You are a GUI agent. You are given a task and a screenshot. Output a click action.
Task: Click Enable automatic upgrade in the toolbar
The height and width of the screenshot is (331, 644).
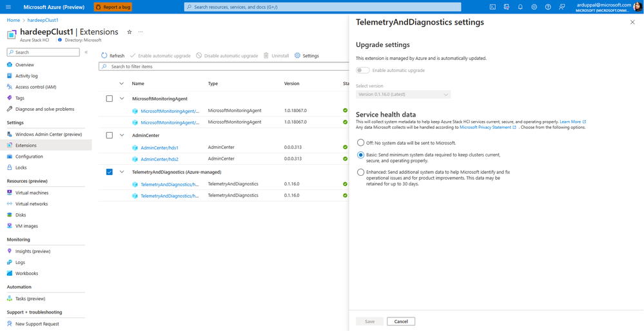point(160,56)
